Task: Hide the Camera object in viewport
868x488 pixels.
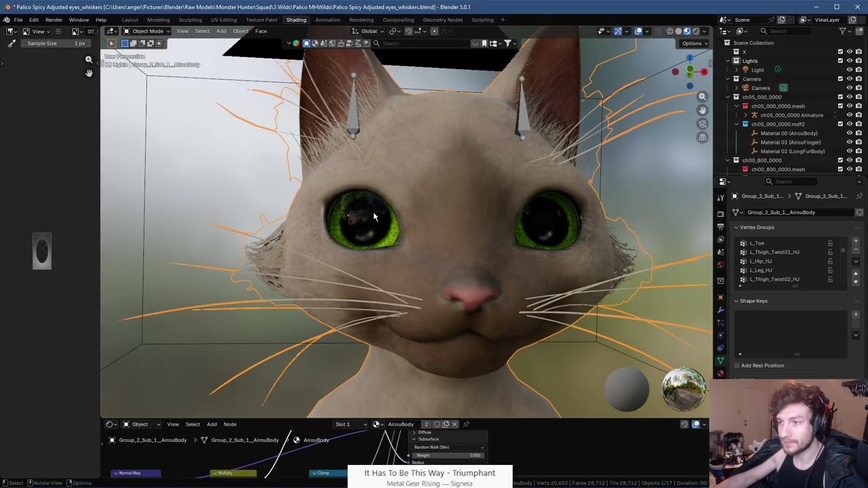Action: point(849,88)
